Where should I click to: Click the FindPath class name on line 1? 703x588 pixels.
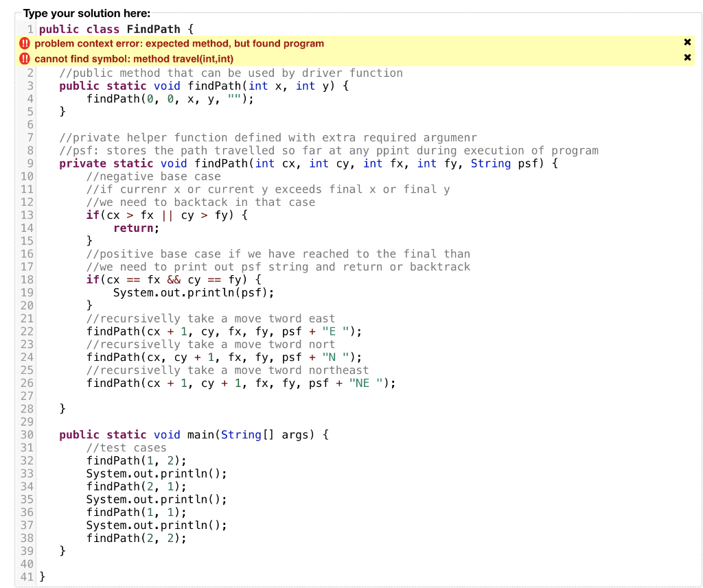[x=154, y=29]
